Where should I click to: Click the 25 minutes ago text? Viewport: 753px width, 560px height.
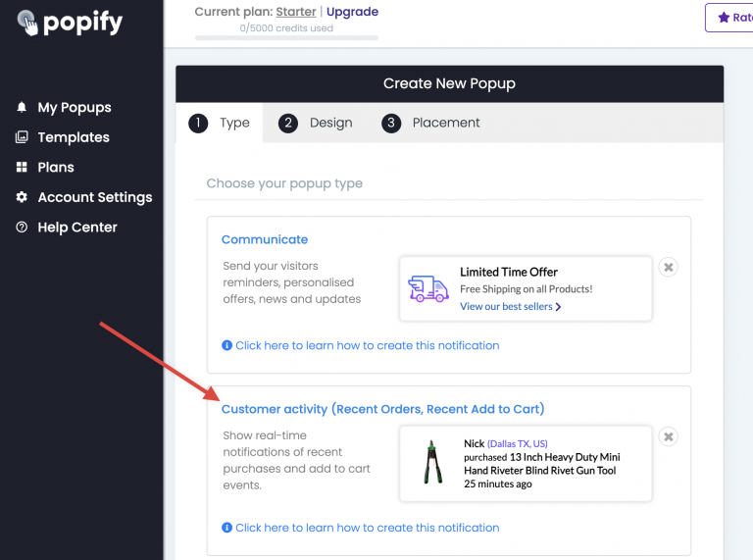click(497, 484)
